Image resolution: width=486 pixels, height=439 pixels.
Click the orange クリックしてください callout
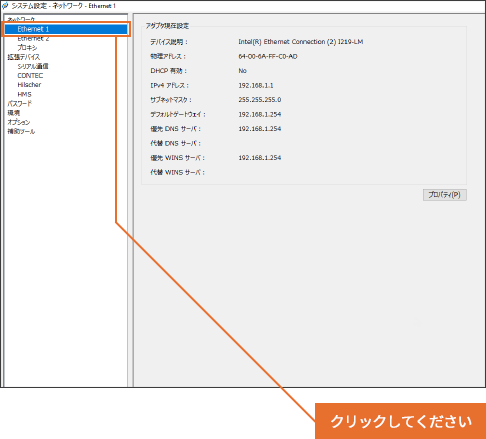[400, 421]
